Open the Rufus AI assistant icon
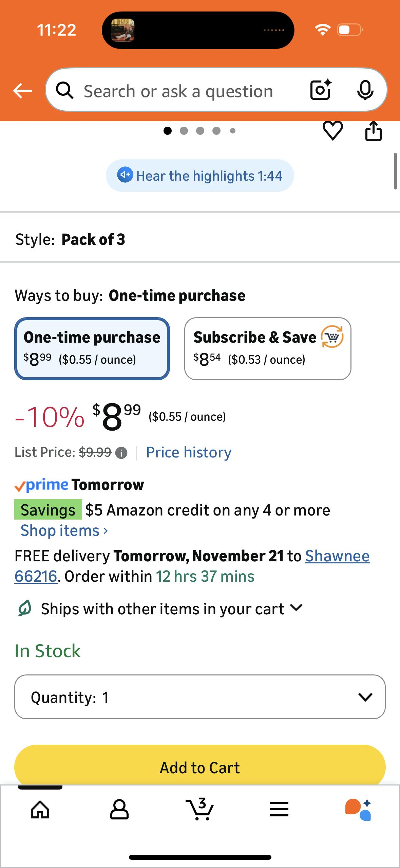 point(358,809)
